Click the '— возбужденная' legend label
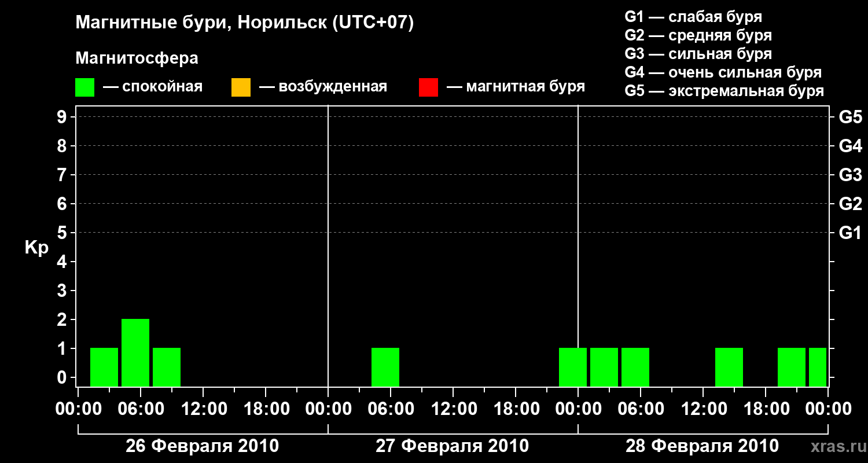868x463 pixels. (323, 87)
